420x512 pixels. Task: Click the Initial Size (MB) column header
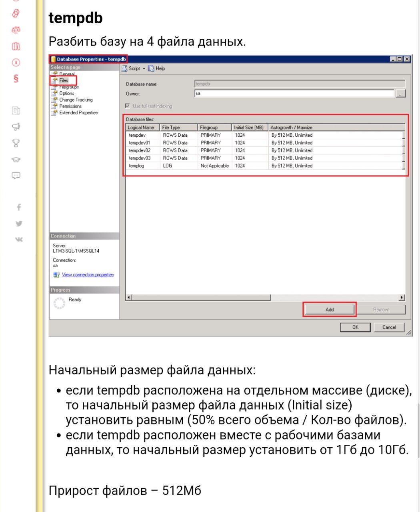pos(250,128)
